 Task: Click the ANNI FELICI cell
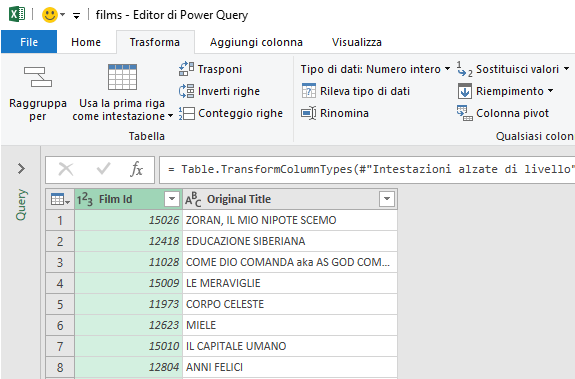290,367
